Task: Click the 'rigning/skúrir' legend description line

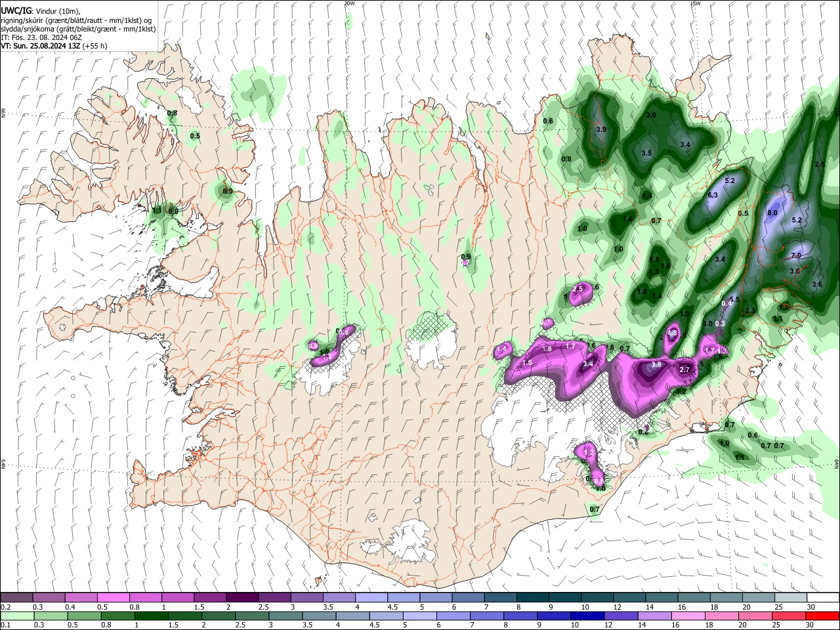Action: tap(77, 20)
